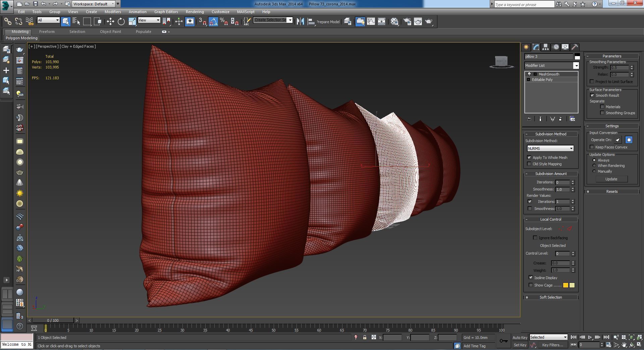The width and height of the screenshot is (644, 350).
Task: Toggle Percent Snap in main toolbar
Action: [224, 21]
